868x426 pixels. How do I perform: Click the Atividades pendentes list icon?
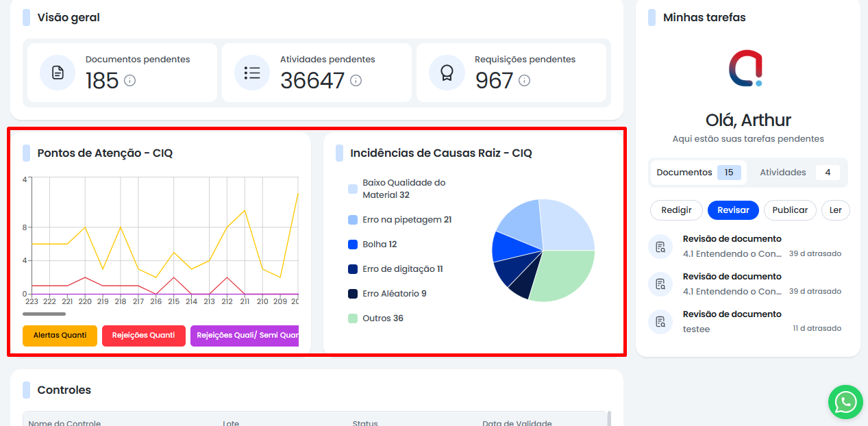[x=252, y=73]
